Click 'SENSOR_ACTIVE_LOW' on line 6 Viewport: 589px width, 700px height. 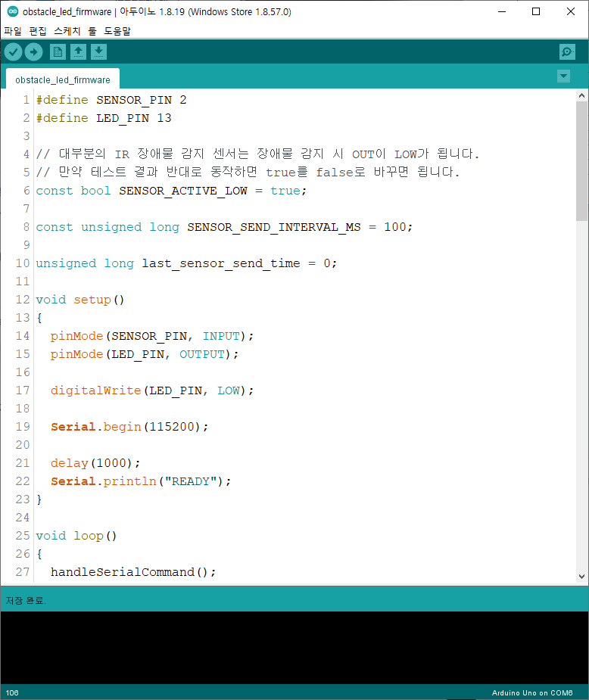[x=183, y=191]
